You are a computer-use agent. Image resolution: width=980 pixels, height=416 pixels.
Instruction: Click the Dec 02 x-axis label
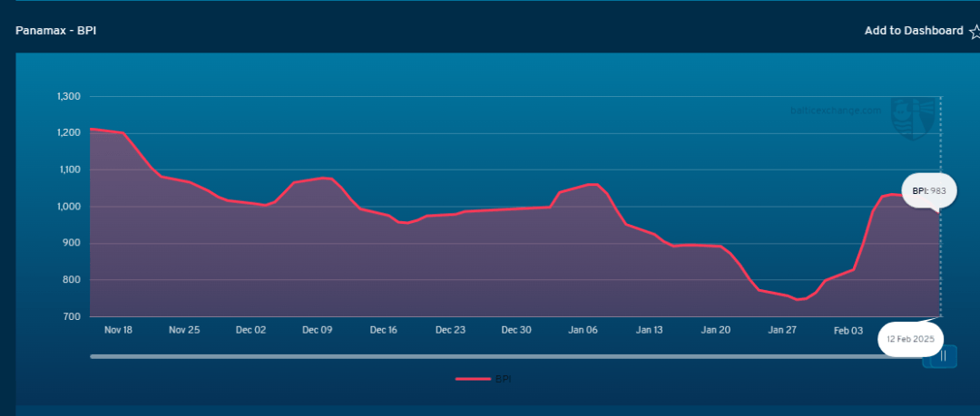tap(251, 331)
